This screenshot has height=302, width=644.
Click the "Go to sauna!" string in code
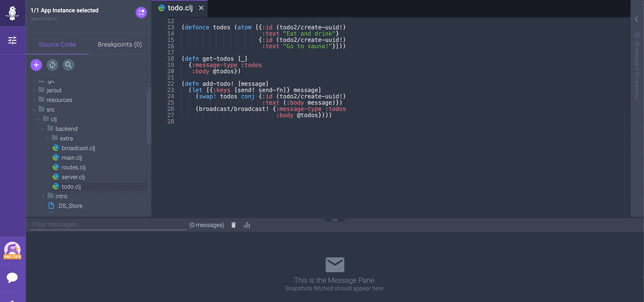coord(308,46)
